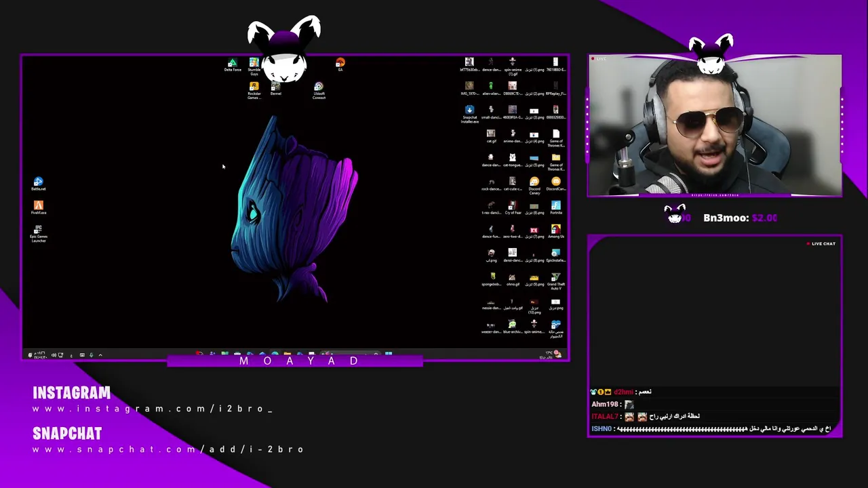Select chat message from ISHN0

point(711,428)
